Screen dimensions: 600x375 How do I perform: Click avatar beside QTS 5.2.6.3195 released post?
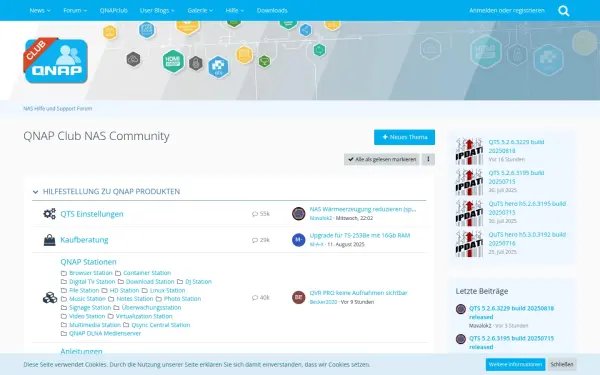pos(461,339)
